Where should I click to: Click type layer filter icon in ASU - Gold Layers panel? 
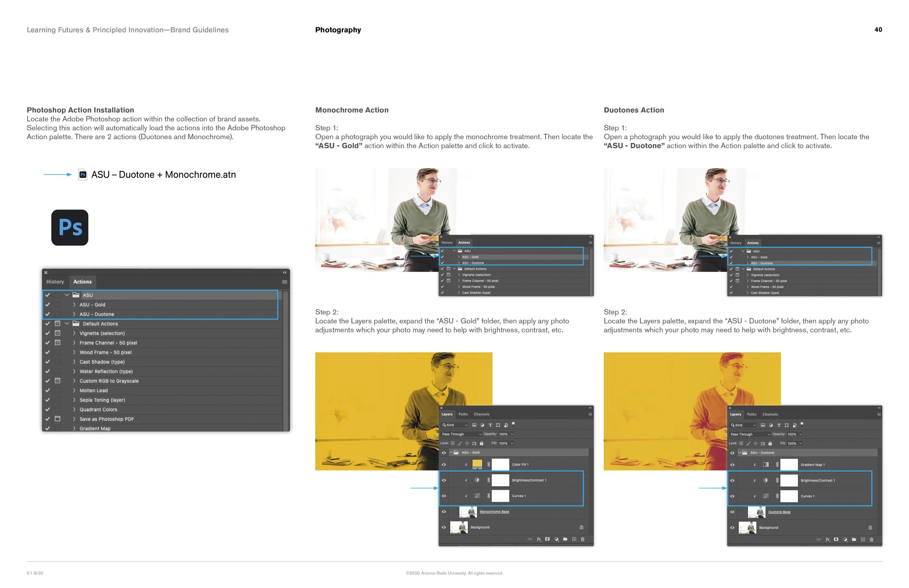[x=490, y=425]
